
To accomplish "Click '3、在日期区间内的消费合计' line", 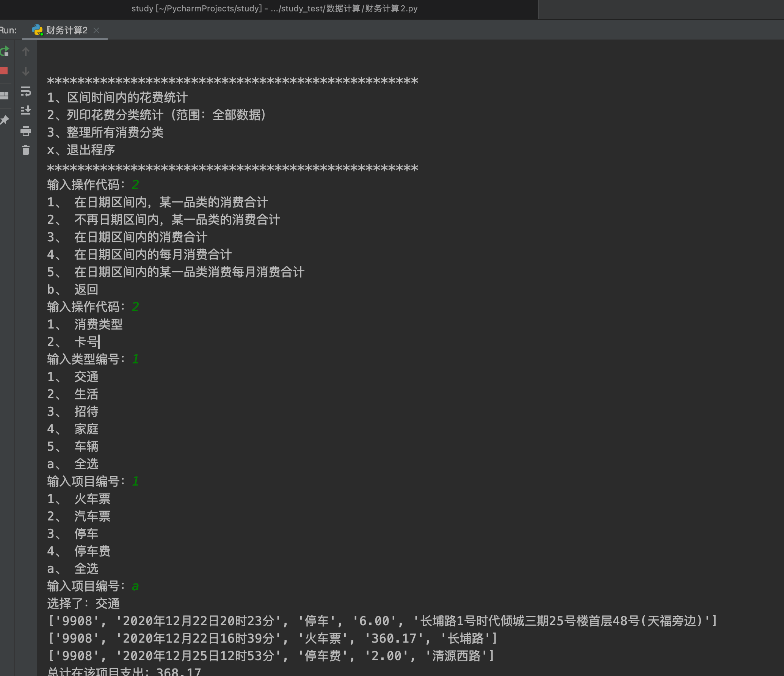I will [127, 237].
